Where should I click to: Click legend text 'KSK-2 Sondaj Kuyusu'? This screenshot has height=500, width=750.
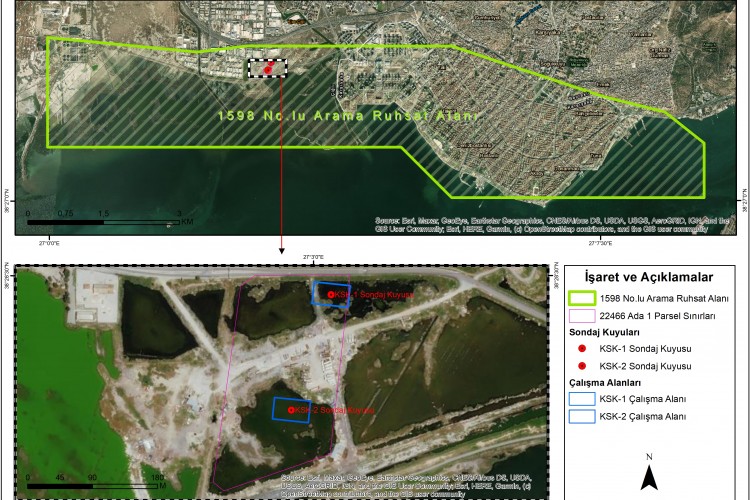[x=645, y=366]
